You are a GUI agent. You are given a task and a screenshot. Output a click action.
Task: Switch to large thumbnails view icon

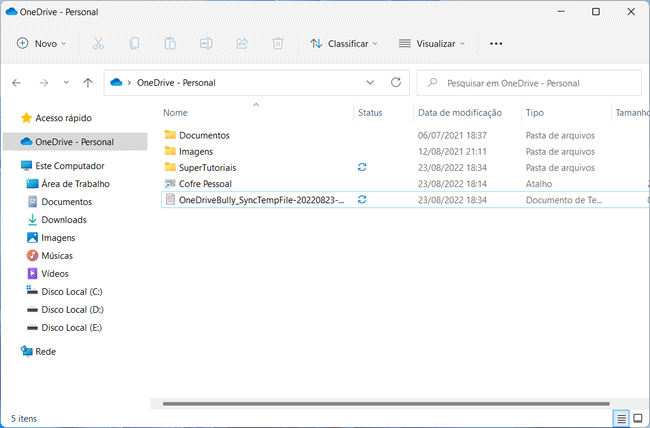tap(637, 417)
